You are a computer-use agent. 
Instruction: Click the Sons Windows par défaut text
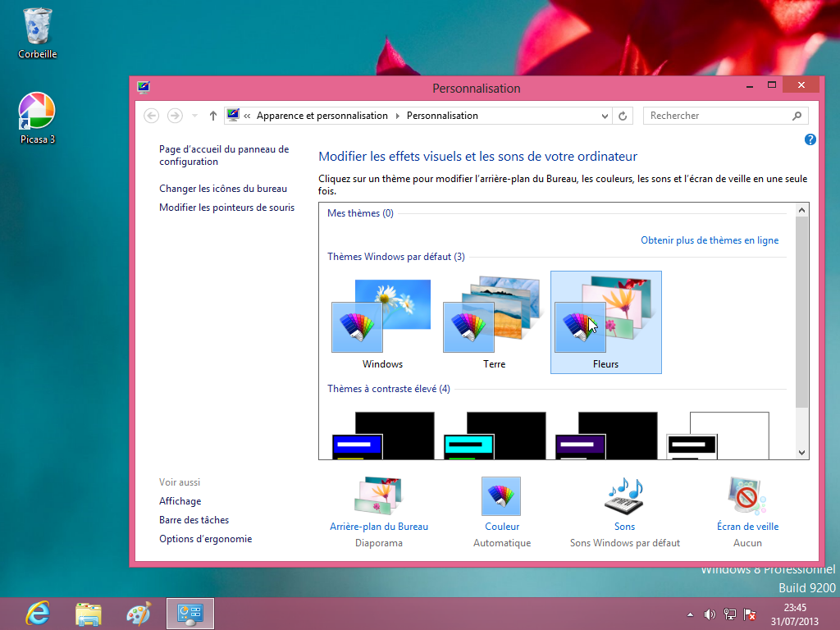[624, 543]
